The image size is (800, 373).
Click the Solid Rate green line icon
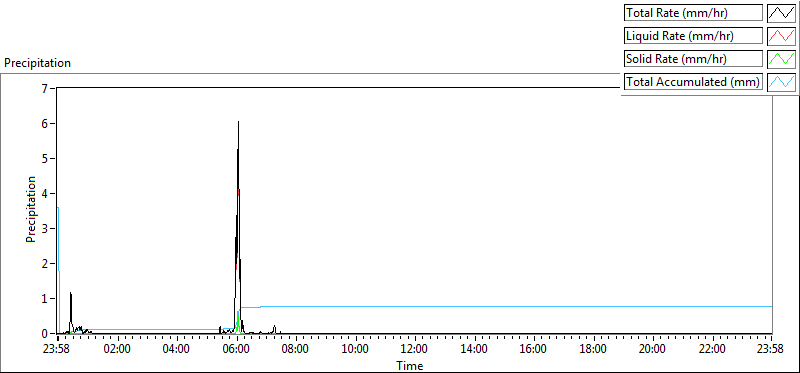pos(782,59)
